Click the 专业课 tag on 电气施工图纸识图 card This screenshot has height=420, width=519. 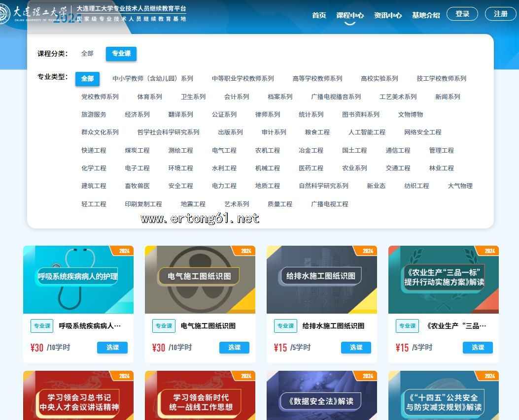164,326
